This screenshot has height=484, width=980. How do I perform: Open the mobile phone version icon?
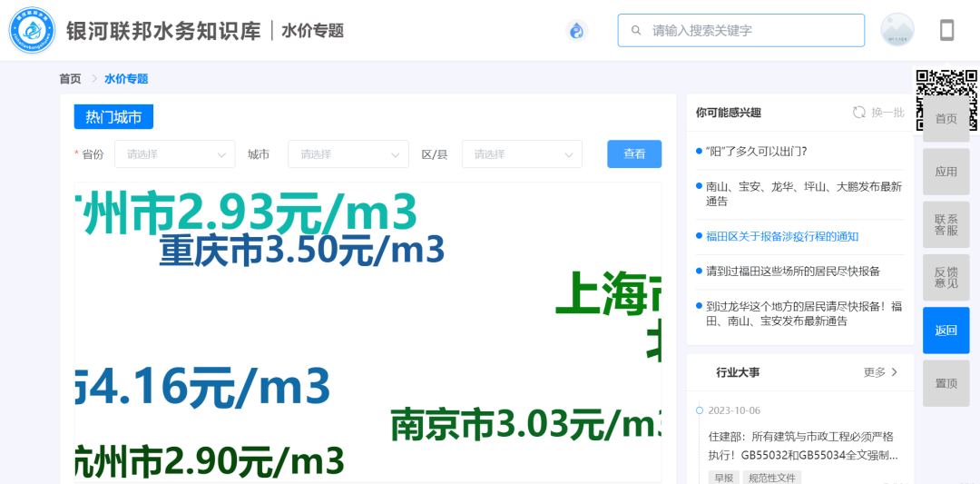946,30
